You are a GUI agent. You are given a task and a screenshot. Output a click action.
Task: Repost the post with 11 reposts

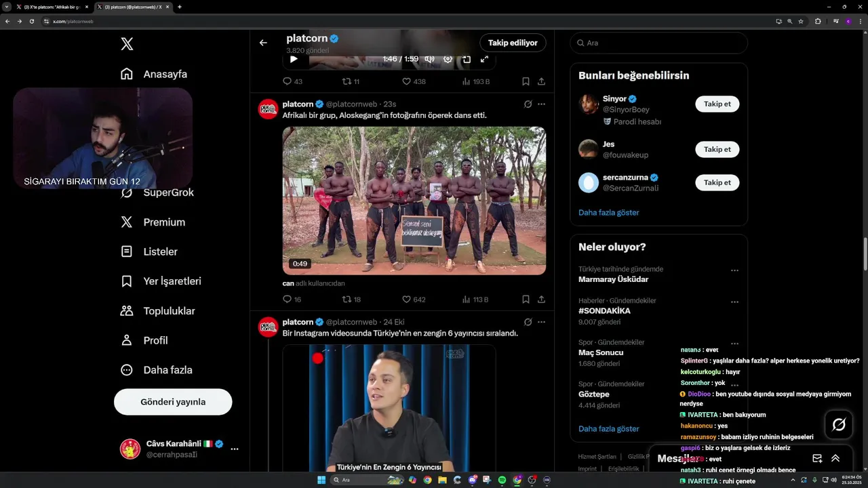pyautogui.click(x=351, y=81)
